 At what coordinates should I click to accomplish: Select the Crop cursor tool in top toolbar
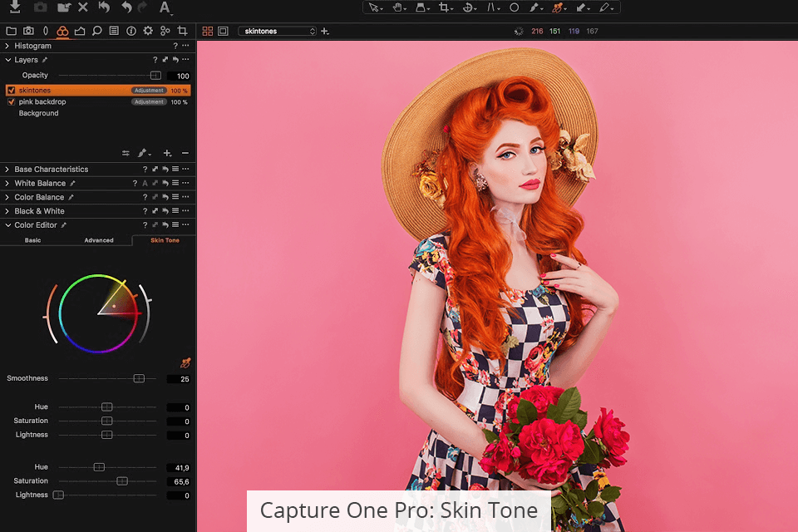(446, 7)
